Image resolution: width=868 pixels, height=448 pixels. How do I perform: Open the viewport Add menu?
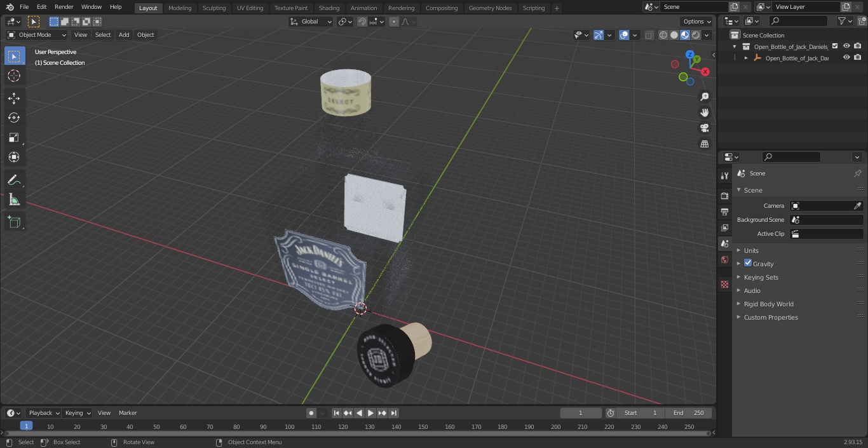point(124,35)
